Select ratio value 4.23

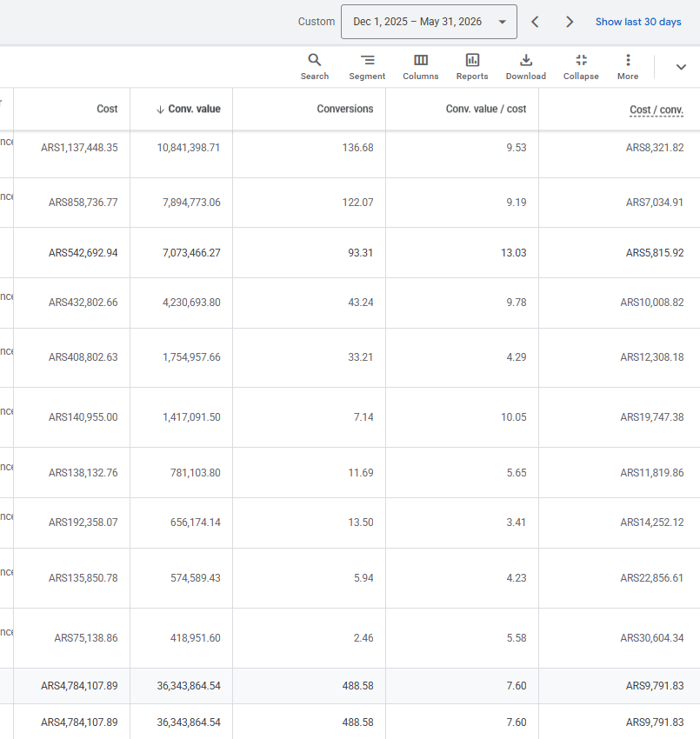[x=517, y=578]
